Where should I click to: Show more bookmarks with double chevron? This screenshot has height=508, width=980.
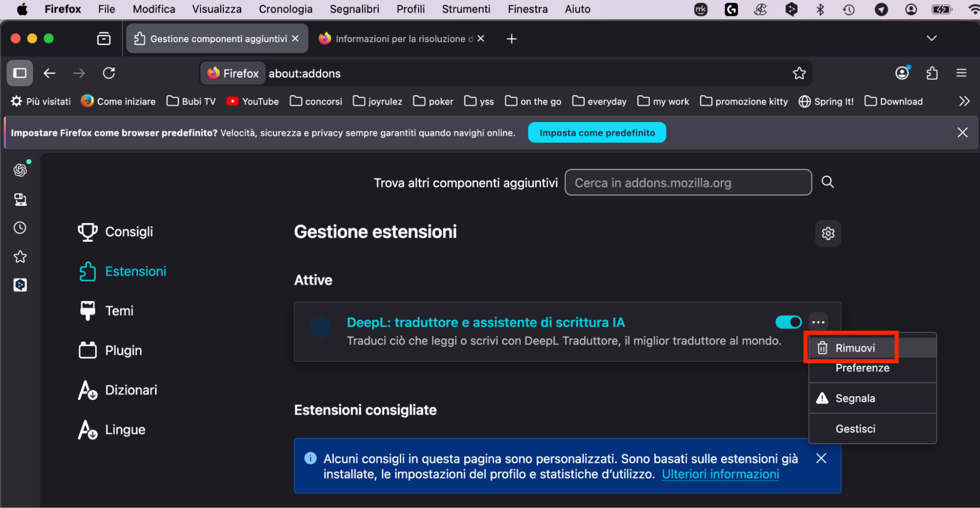tap(964, 101)
